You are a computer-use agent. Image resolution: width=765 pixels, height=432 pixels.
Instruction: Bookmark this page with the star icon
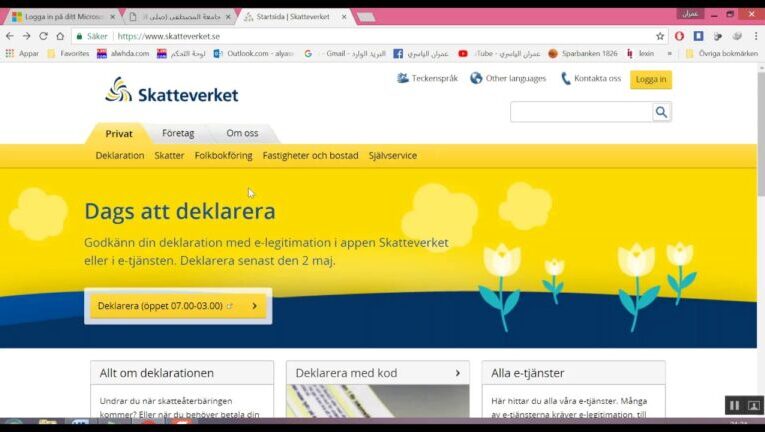tap(660, 36)
